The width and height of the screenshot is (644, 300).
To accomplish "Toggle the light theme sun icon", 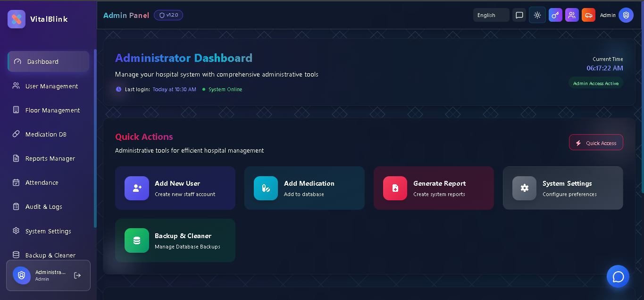I will 537,15.
